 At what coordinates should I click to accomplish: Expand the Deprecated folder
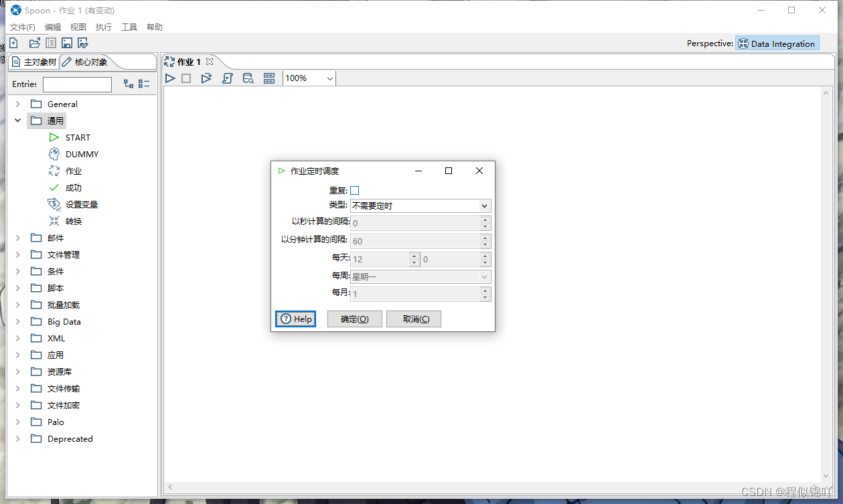18,438
